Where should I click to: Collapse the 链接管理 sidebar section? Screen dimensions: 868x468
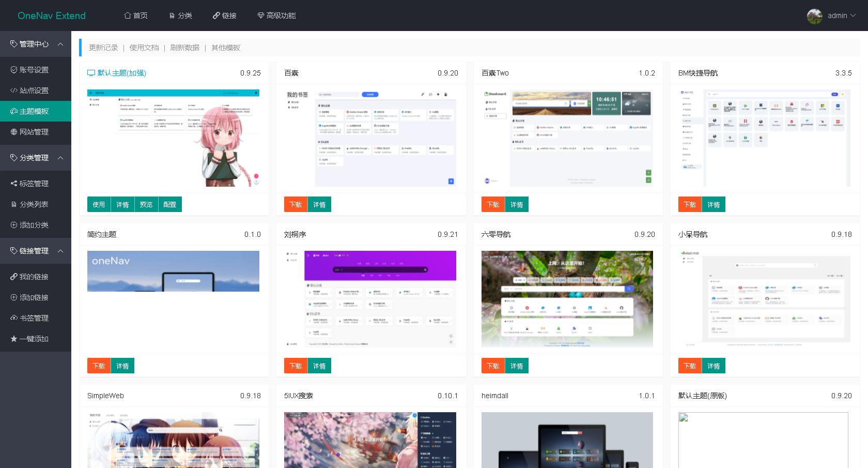tap(60, 251)
